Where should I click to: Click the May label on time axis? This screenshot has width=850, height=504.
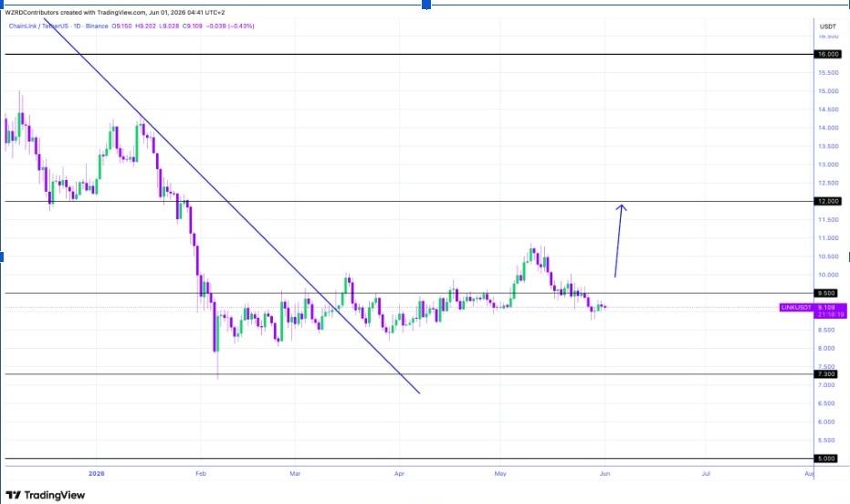pos(500,474)
